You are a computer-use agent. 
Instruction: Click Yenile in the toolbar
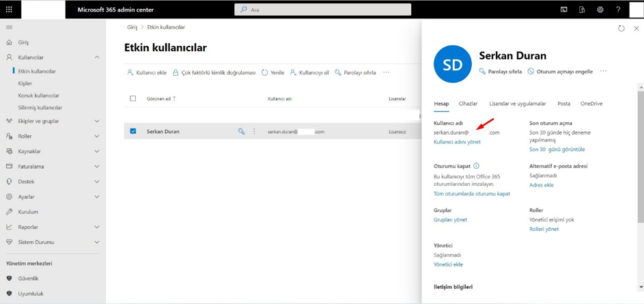[272, 72]
